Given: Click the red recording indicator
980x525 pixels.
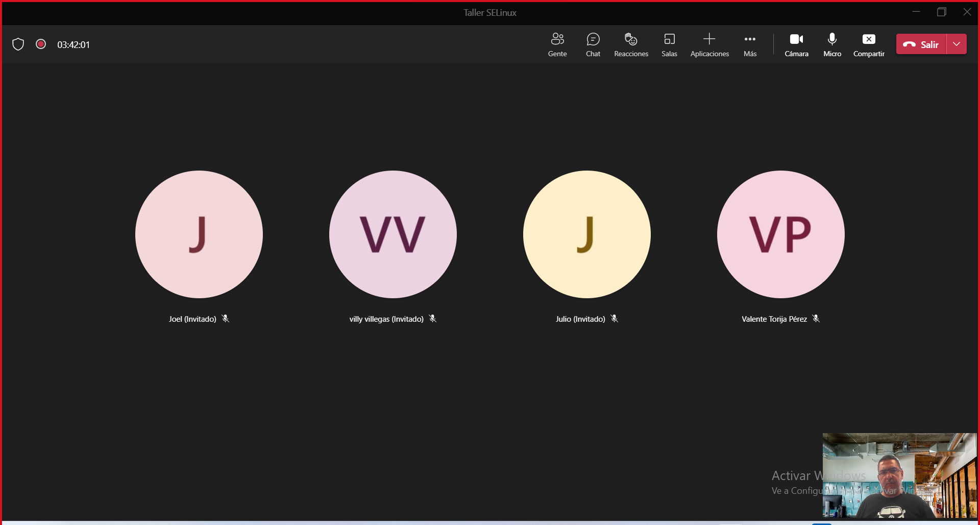Looking at the screenshot, I should pos(41,44).
